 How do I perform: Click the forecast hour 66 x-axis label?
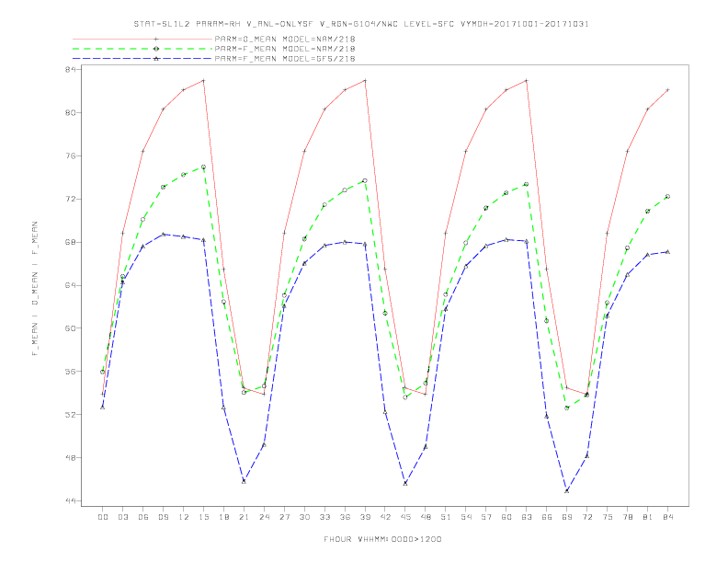pos(547,517)
